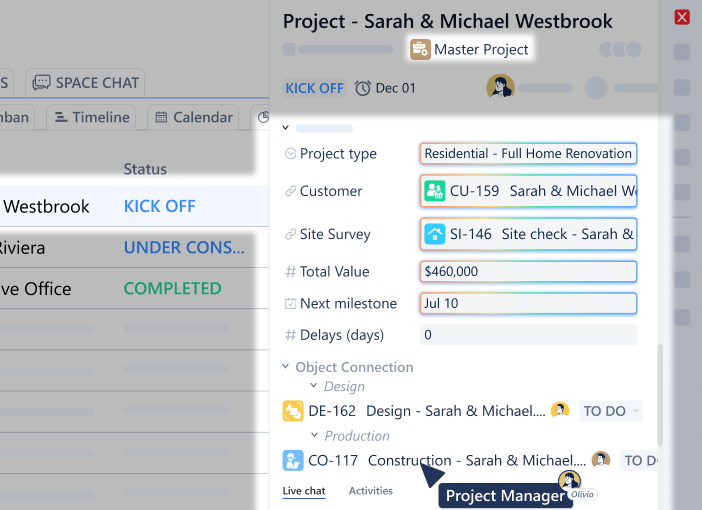
Task: Open the Calendar view tab
Action: 193,117
